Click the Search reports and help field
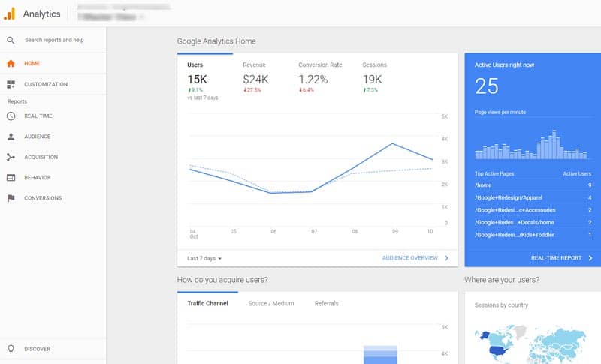 (54, 40)
